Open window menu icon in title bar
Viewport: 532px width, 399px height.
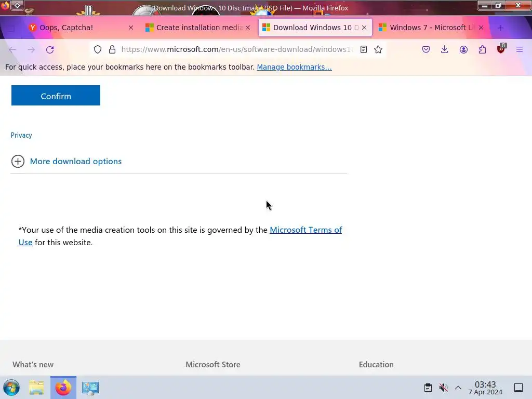coord(17,5)
